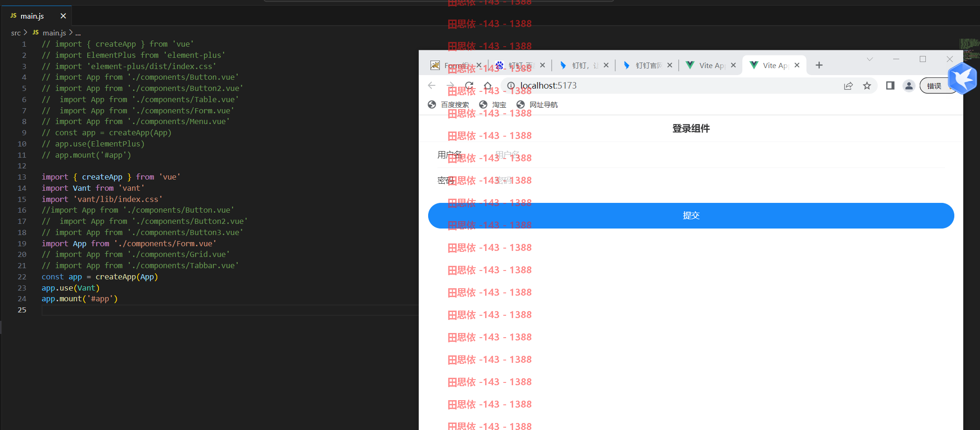
Task: Maximize the Chrome window
Action: click(923, 59)
